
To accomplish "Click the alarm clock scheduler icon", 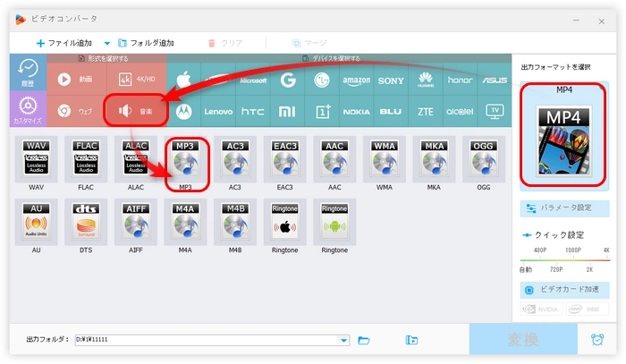I will tap(596, 340).
